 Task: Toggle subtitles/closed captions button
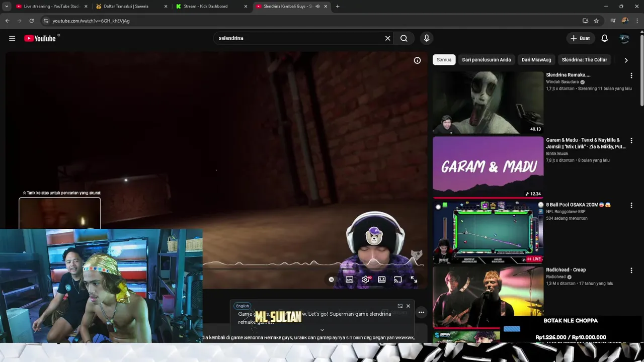(350, 280)
